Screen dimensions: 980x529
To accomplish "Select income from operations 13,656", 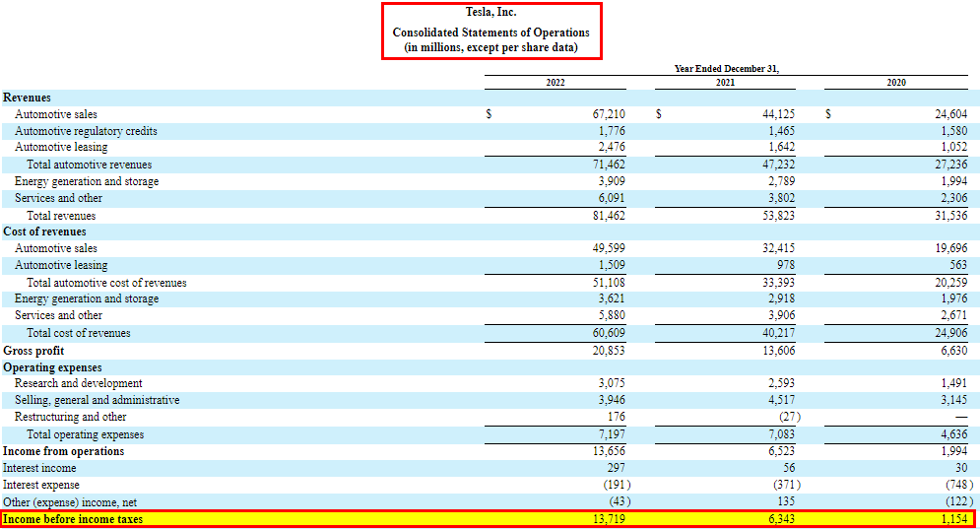I will 609,451.
